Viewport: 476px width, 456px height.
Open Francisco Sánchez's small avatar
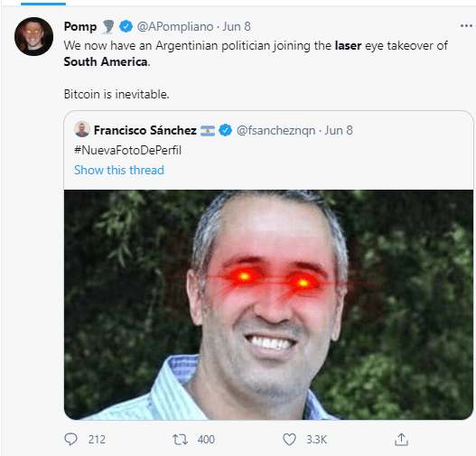point(82,129)
